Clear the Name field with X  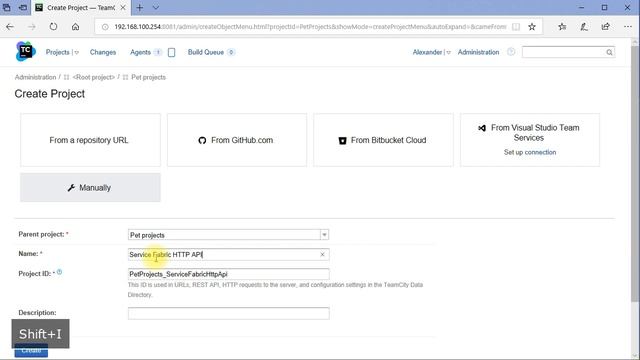[x=322, y=254]
